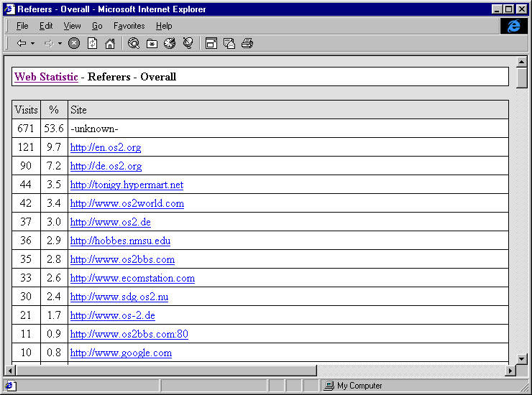The image size is (532, 395).
Task: Click the Forward arrow toolbar button
Action: pyautogui.click(x=49, y=43)
